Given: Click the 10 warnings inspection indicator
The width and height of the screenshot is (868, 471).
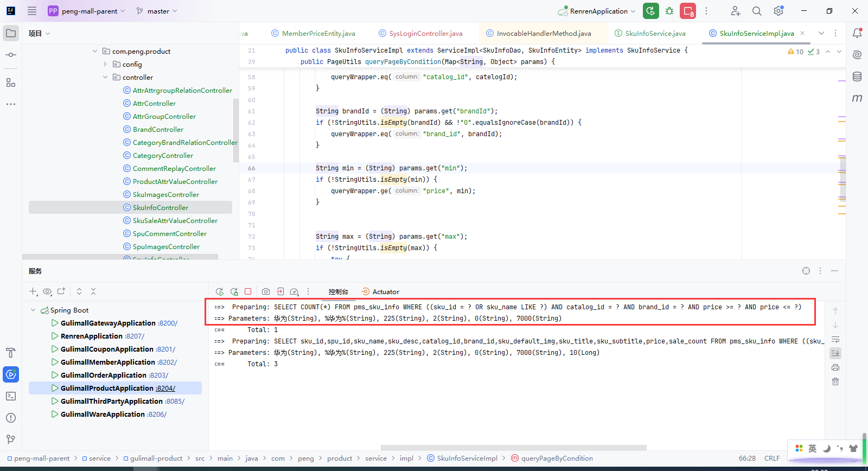Looking at the screenshot, I should (795, 52).
